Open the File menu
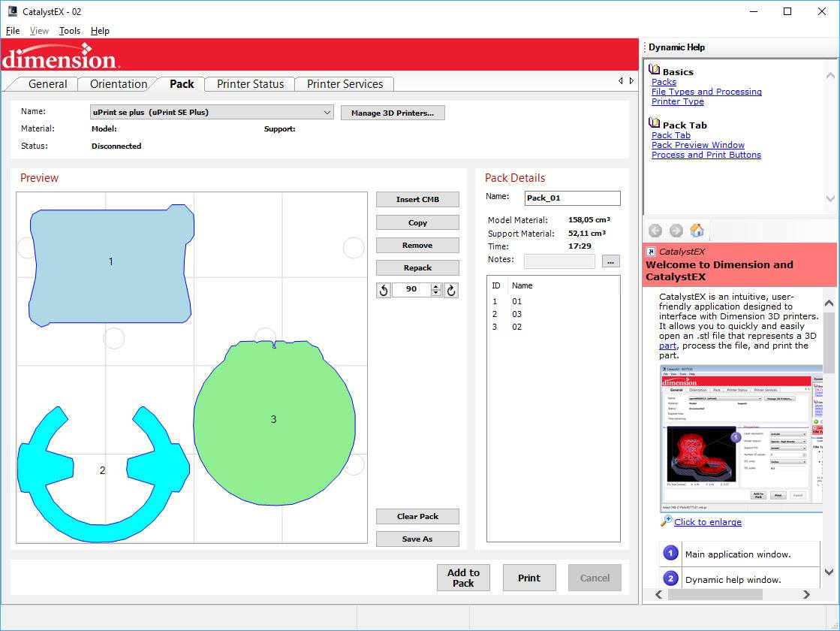Screen dimensions: 840x631 coord(13,31)
